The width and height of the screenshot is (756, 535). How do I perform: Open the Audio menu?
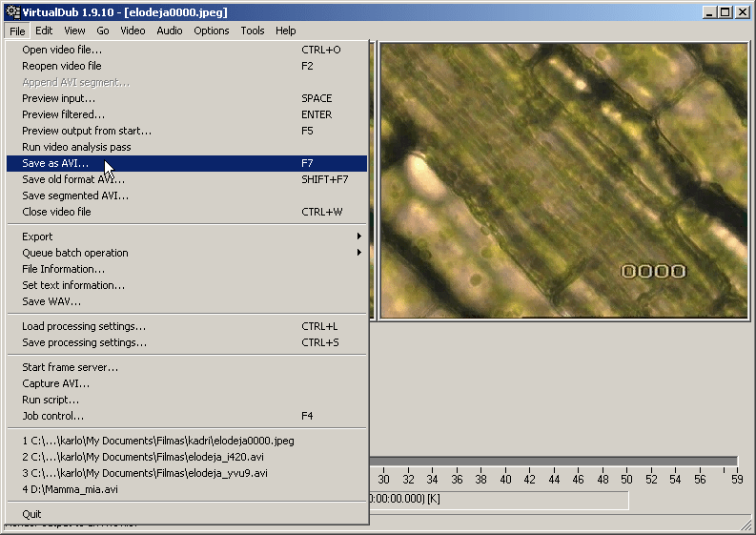170,31
